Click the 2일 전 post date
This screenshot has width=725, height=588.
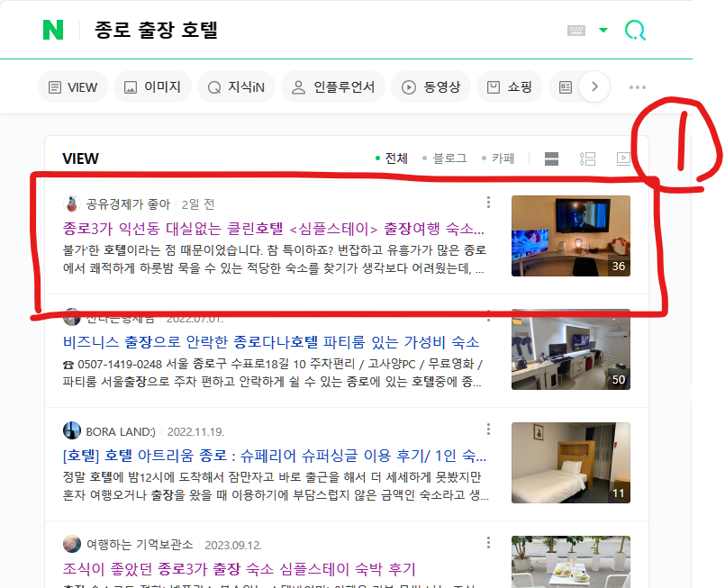click(198, 204)
